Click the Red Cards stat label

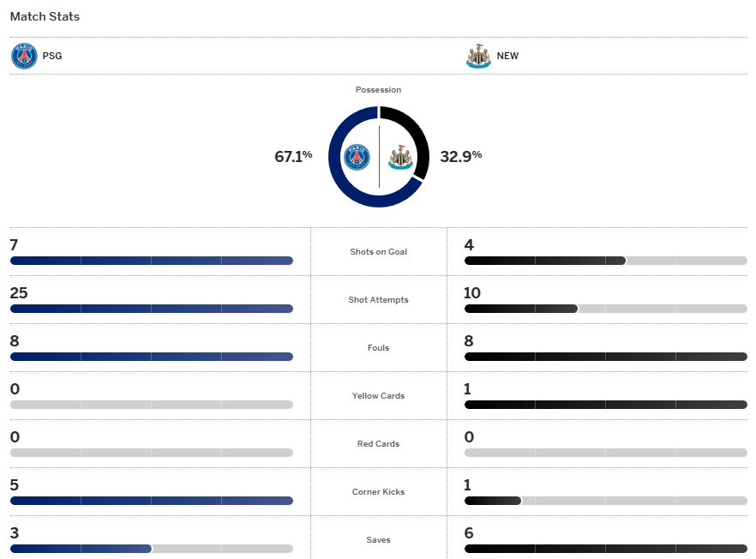(x=378, y=444)
